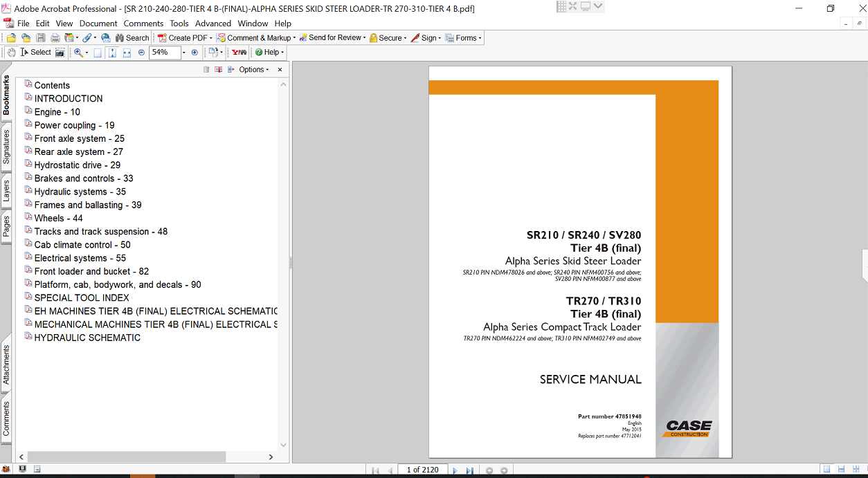The width and height of the screenshot is (868, 478).
Task: Open the bookmarks Options dropdown
Action: tap(253, 70)
